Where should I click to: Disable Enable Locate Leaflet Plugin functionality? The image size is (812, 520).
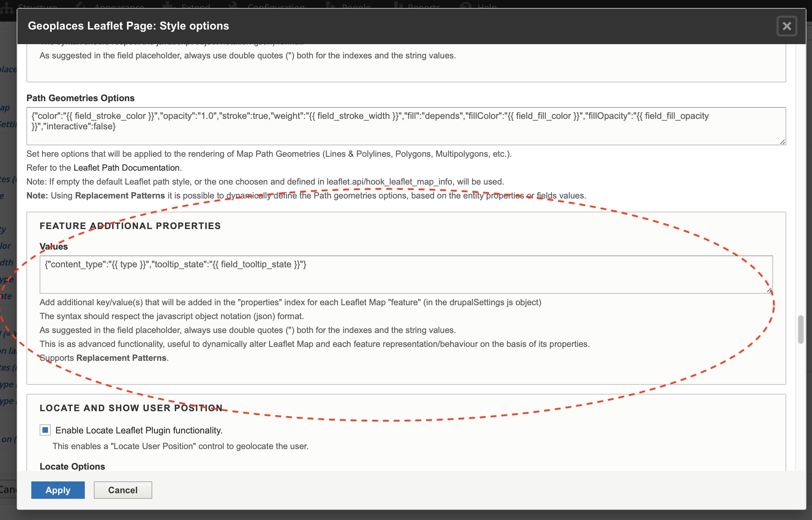click(45, 430)
